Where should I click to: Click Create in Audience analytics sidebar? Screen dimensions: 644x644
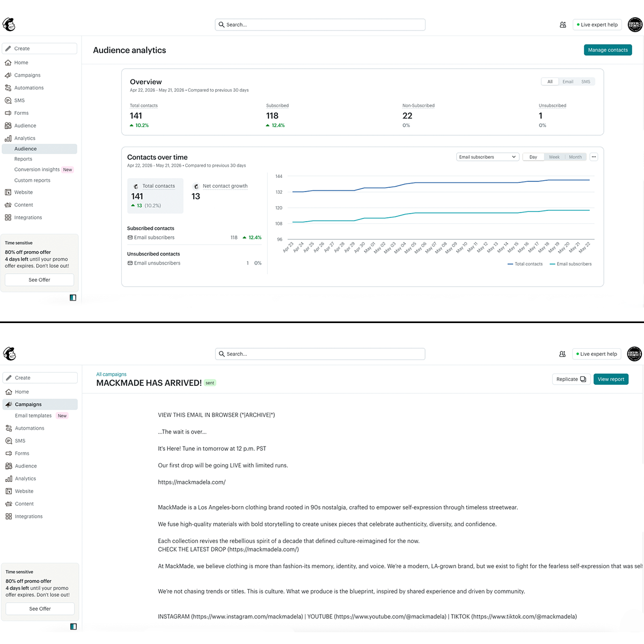pos(40,49)
